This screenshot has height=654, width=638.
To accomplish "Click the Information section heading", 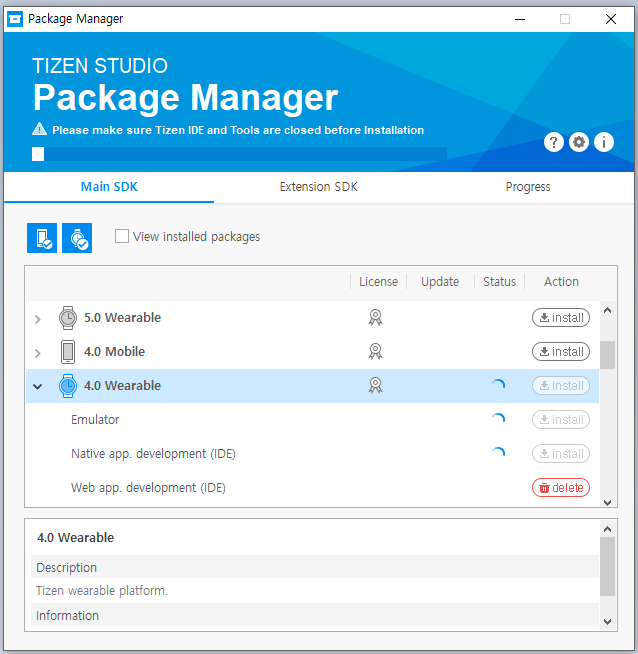I will (67, 616).
